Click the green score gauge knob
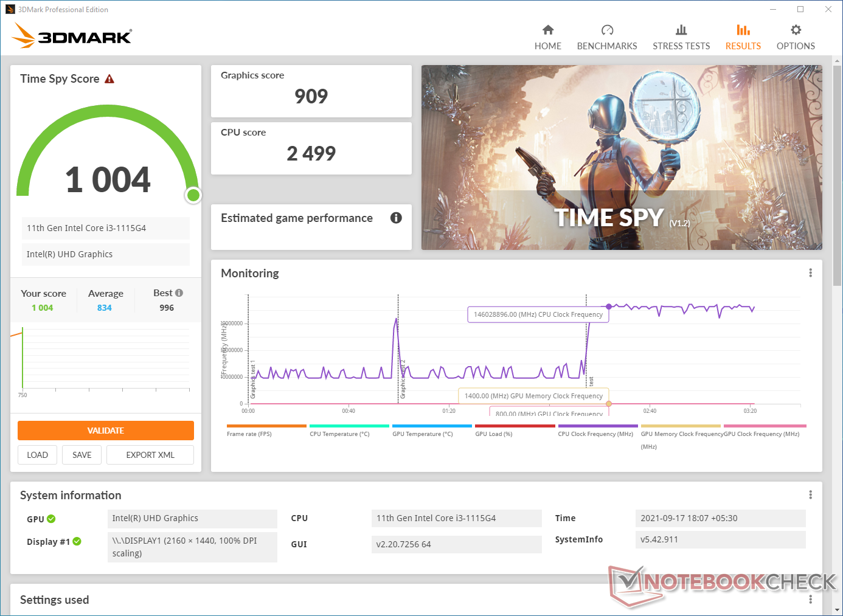This screenshot has height=616, width=843. (x=193, y=195)
